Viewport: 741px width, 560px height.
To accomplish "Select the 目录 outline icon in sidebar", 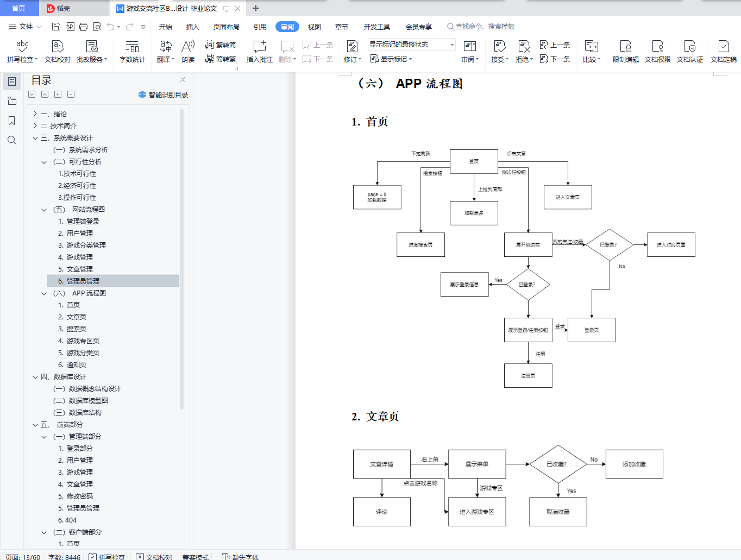I will [12, 81].
